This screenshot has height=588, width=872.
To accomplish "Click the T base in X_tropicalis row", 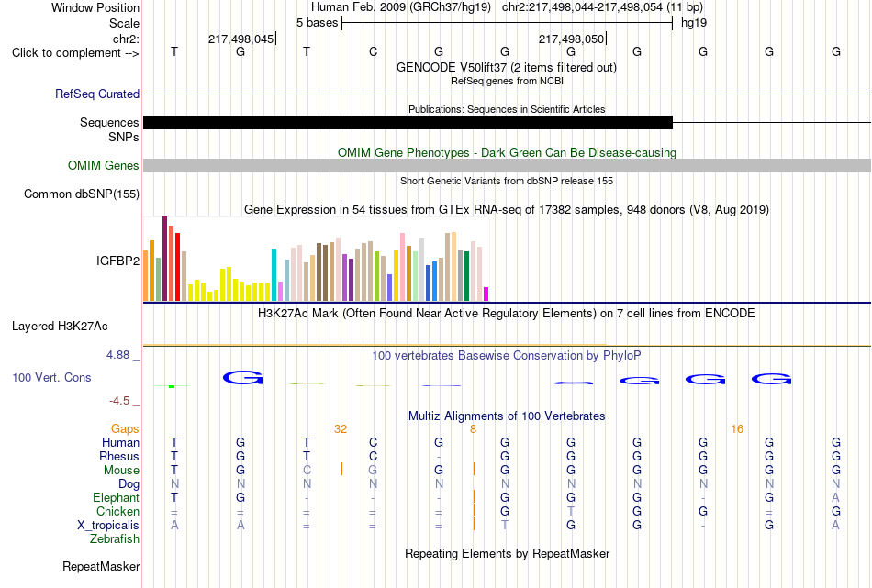I will click(505, 526).
